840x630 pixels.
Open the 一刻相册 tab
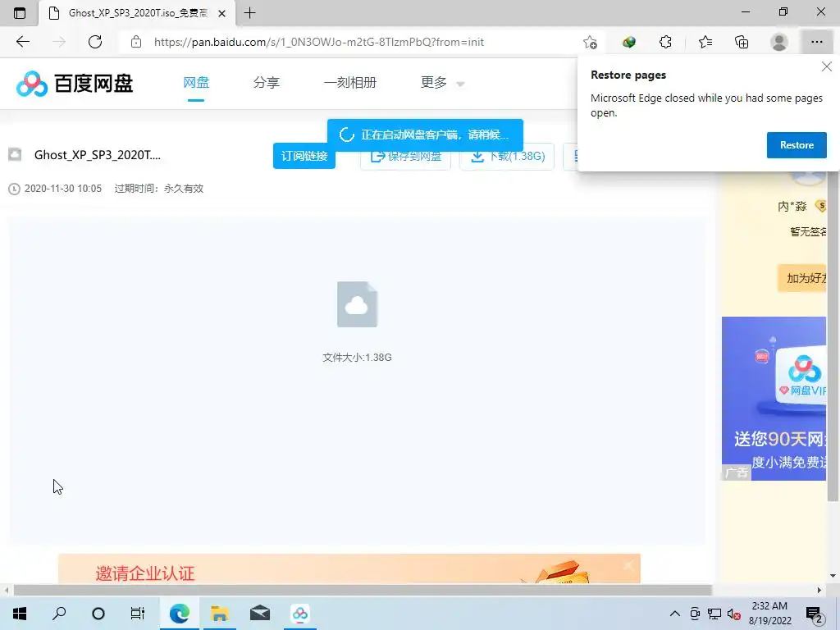[350, 83]
